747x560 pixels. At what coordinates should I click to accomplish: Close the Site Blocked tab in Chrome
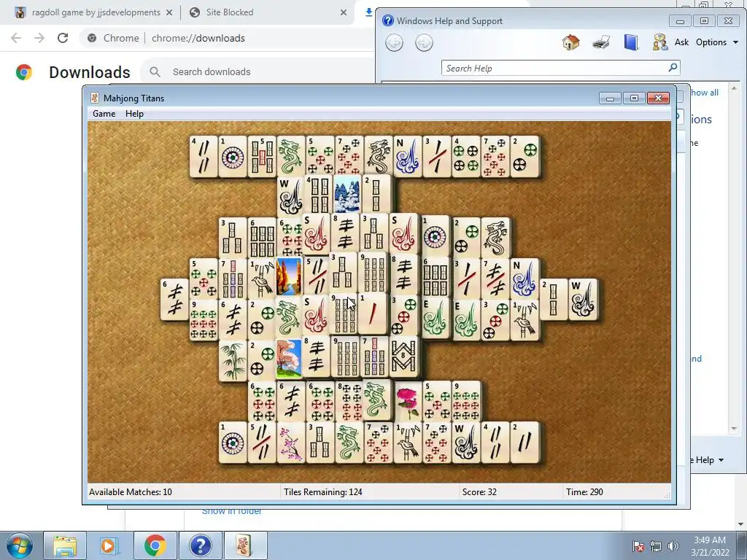[x=344, y=13]
